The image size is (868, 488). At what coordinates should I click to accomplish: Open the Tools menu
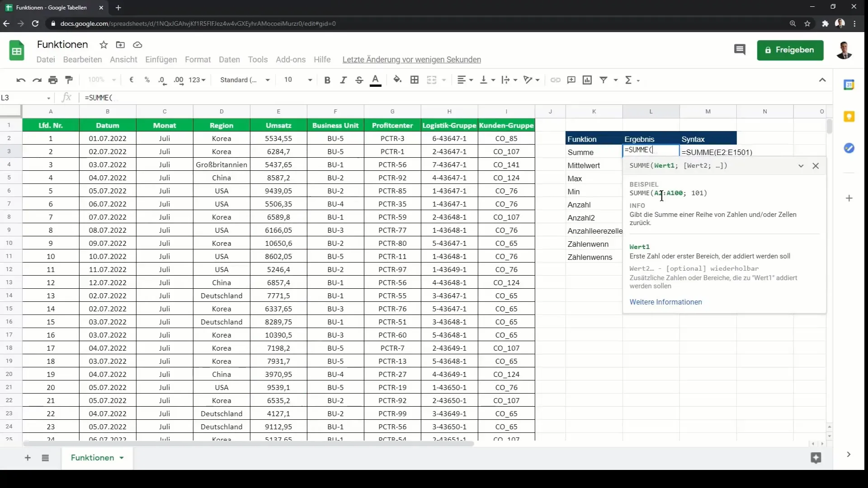258,60
